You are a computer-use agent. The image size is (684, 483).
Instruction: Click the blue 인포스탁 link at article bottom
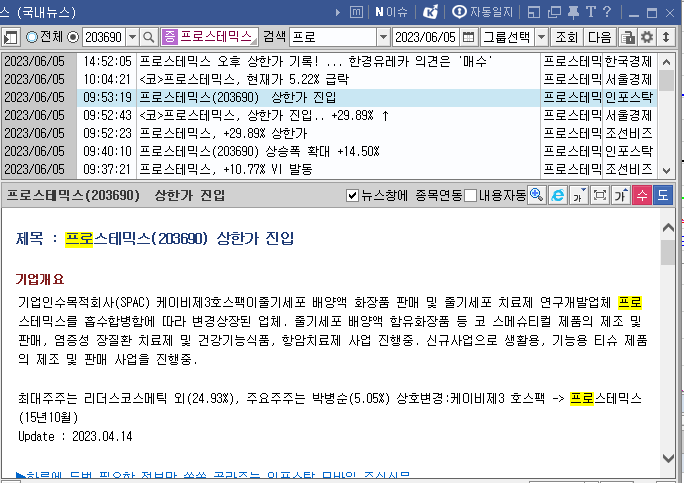pyautogui.click(x=213, y=474)
